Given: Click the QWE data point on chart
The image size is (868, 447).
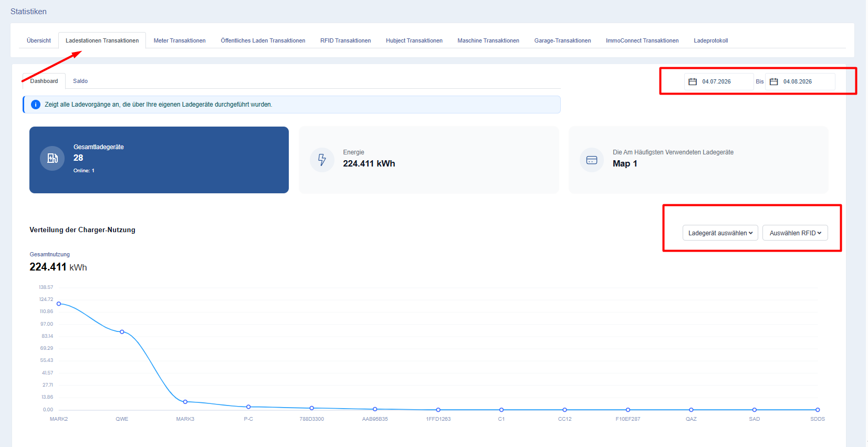Looking at the screenshot, I should tap(122, 332).
